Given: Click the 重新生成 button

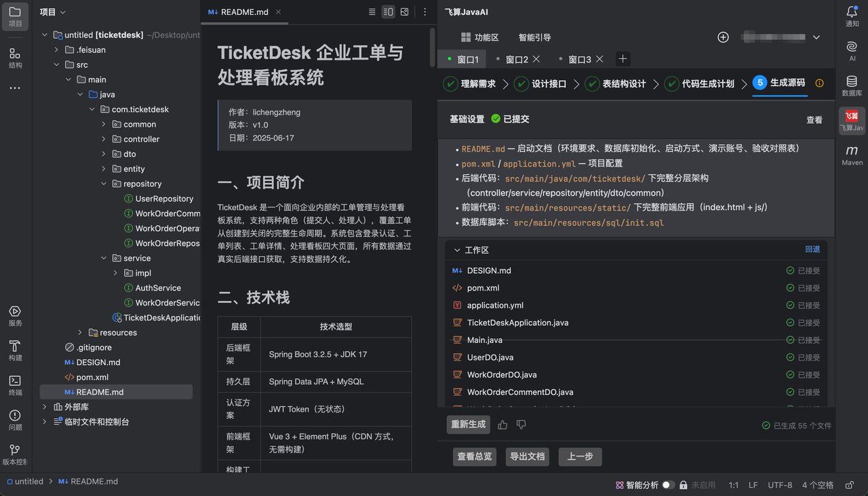Looking at the screenshot, I should click(469, 425).
